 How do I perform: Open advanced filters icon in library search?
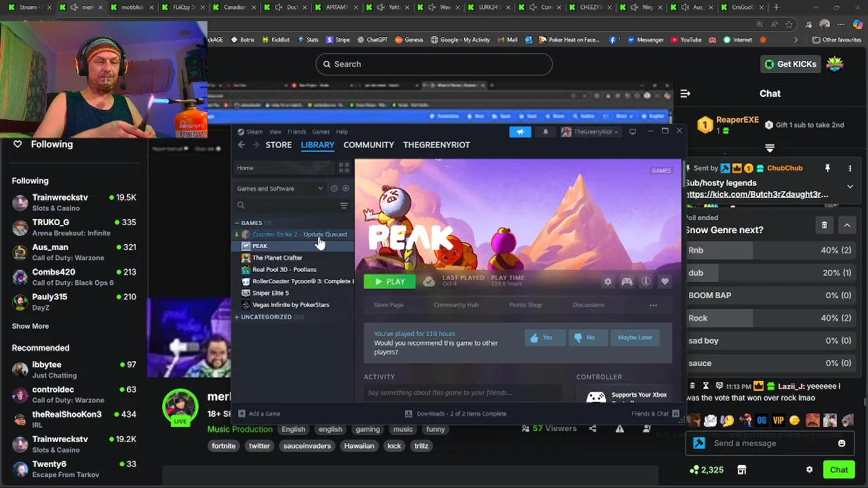pos(344,205)
